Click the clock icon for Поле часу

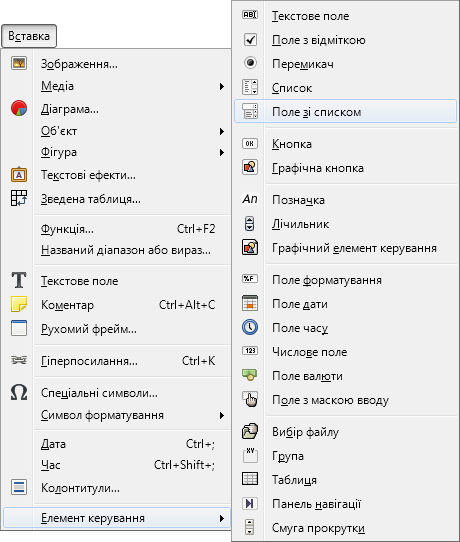250,327
